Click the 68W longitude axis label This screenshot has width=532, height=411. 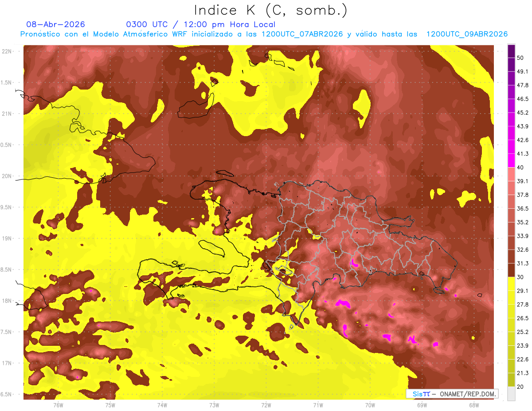(x=474, y=404)
